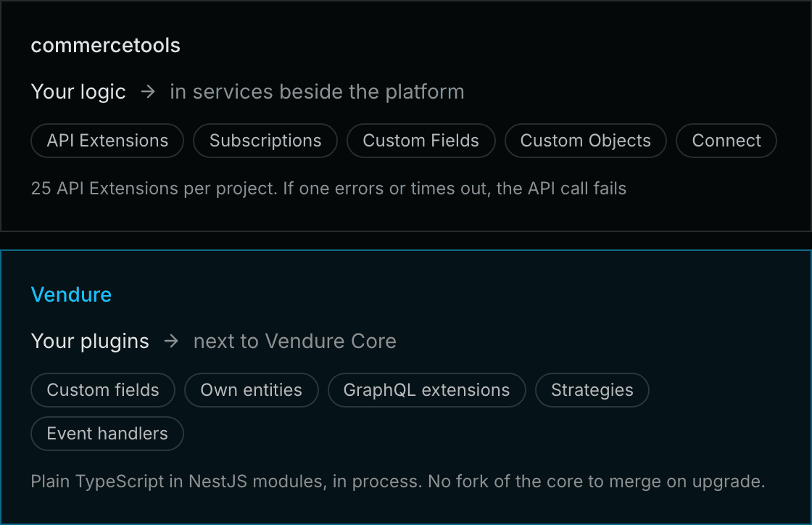This screenshot has width=812, height=525.
Task: Click the Custom fields pill under Vendure
Action: click(x=103, y=390)
